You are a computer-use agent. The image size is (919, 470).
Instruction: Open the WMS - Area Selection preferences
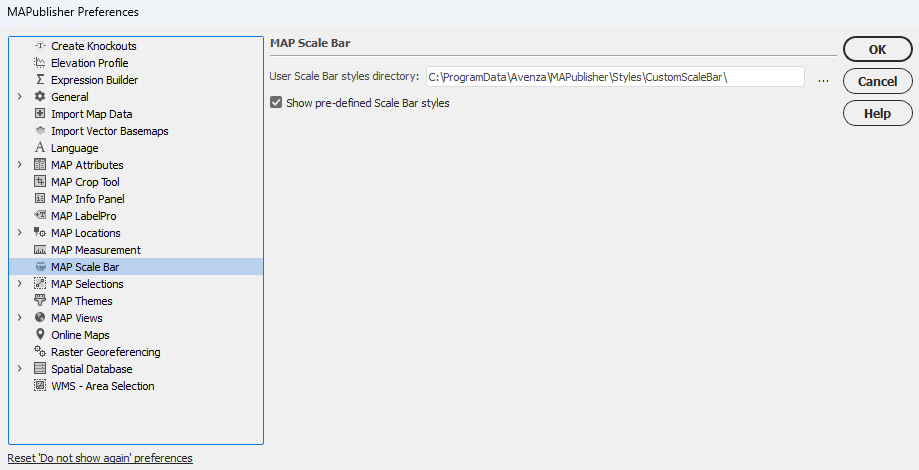click(103, 386)
